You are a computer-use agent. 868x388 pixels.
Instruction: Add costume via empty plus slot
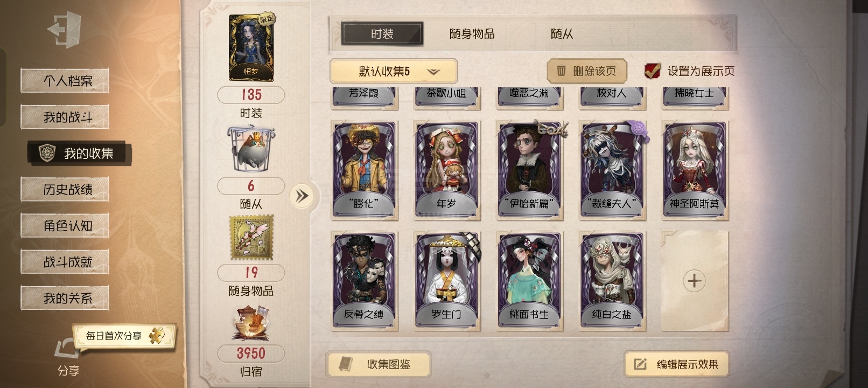tap(695, 281)
